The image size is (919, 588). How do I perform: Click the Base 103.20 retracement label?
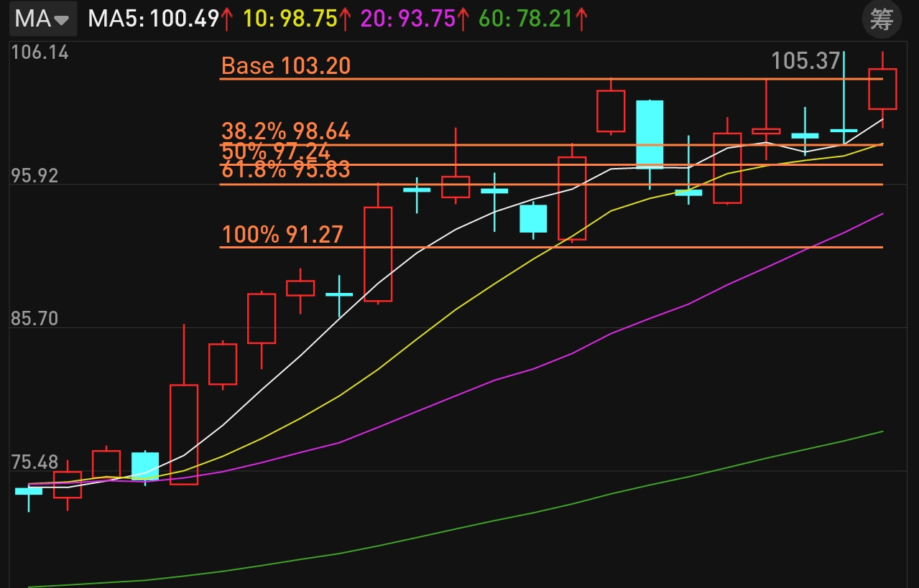coord(286,66)
